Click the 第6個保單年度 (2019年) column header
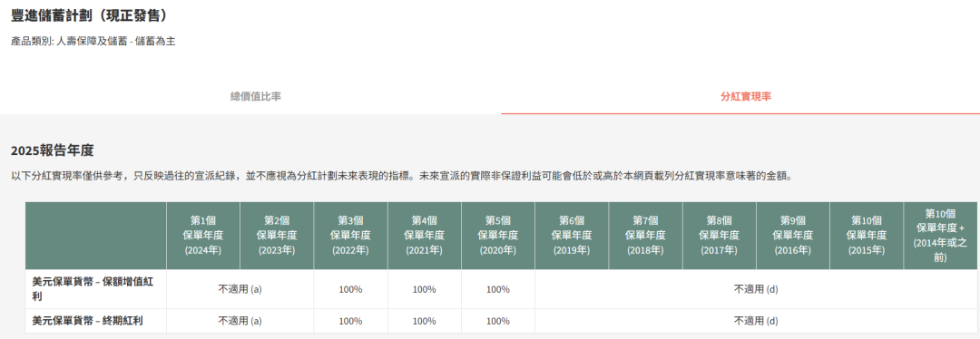The width and height of the screenshot is (980, 339). pos(572,236)
